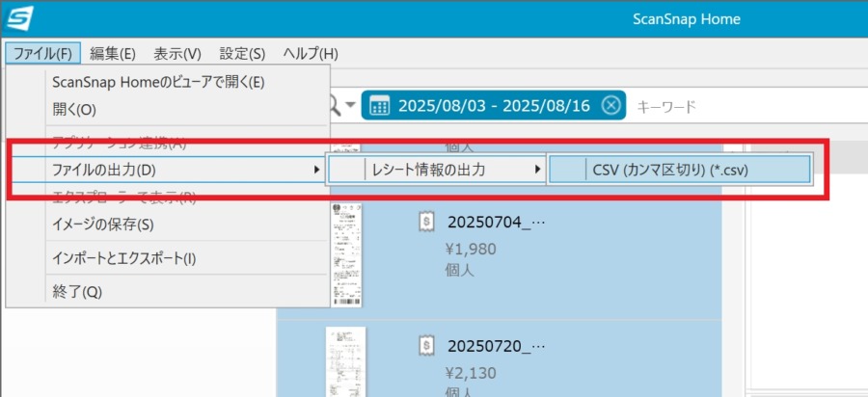
Task: Click the receipt icon beside 20250704_
Action: tap(425, 223)
